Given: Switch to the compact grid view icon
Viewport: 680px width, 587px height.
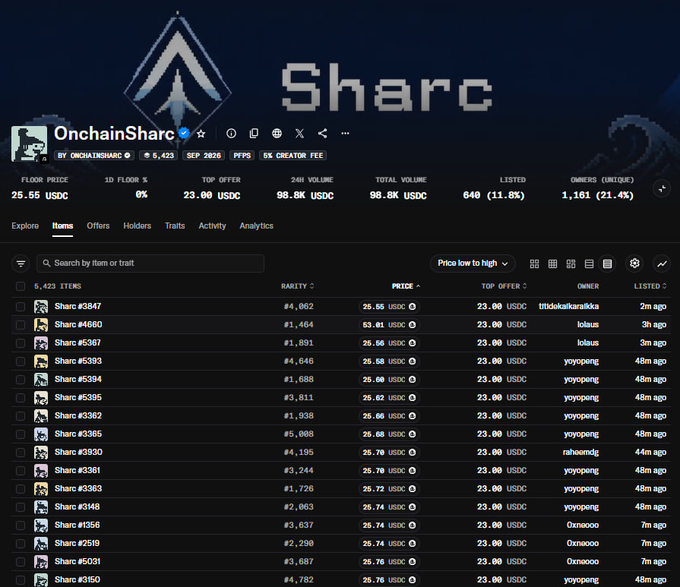Looking at the screenshot, I should click(x=552, y=264).
